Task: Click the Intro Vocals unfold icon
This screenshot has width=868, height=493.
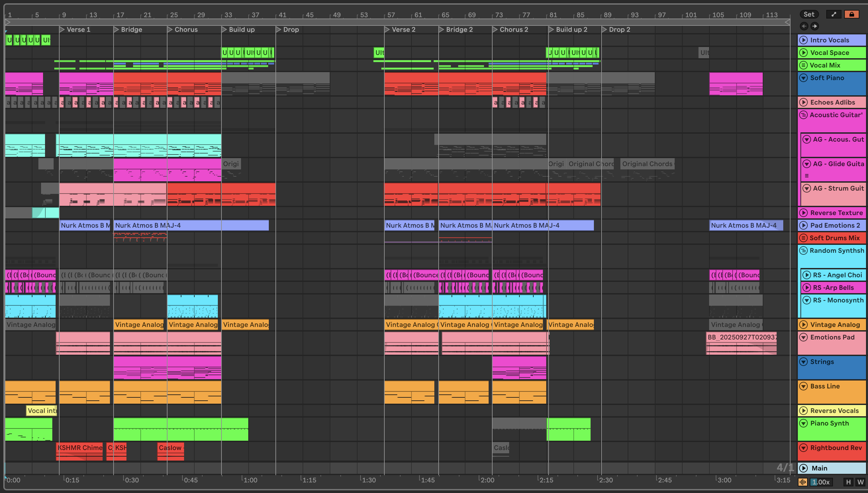Action: (x=803, y=40)
